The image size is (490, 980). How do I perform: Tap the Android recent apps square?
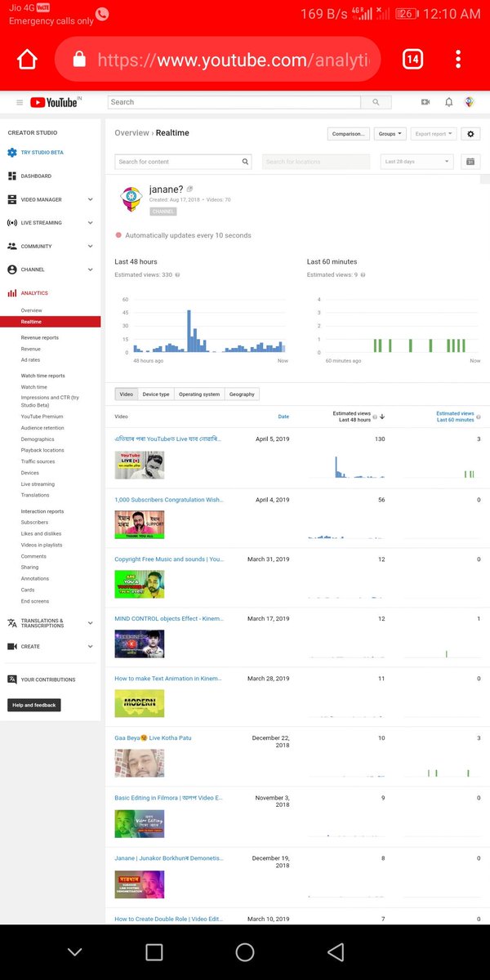coord(154,951)
